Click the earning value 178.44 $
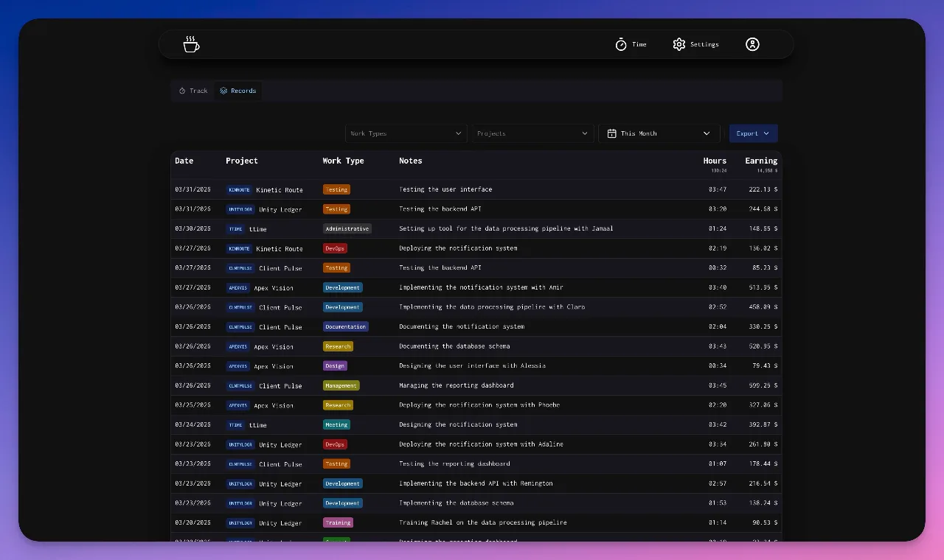This screenshot has width=944, height=560. tap(764, 464)
